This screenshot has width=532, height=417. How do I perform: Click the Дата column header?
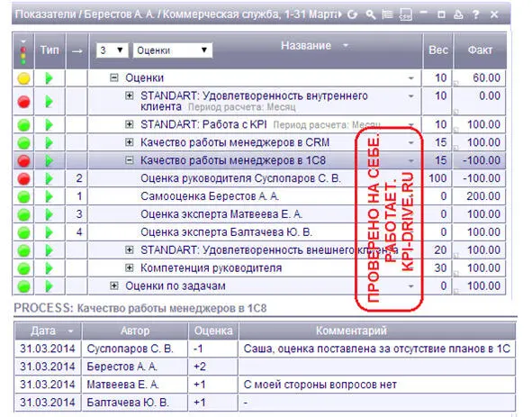coord(48,331)
